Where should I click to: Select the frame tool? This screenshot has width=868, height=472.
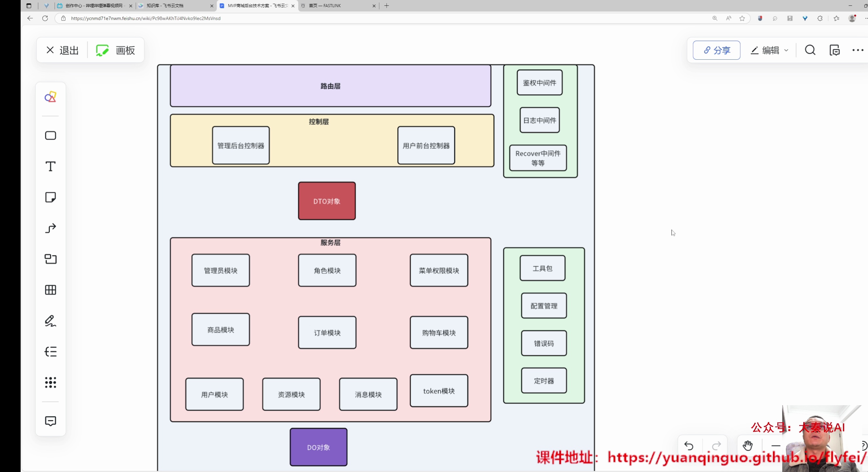[50, 259]
